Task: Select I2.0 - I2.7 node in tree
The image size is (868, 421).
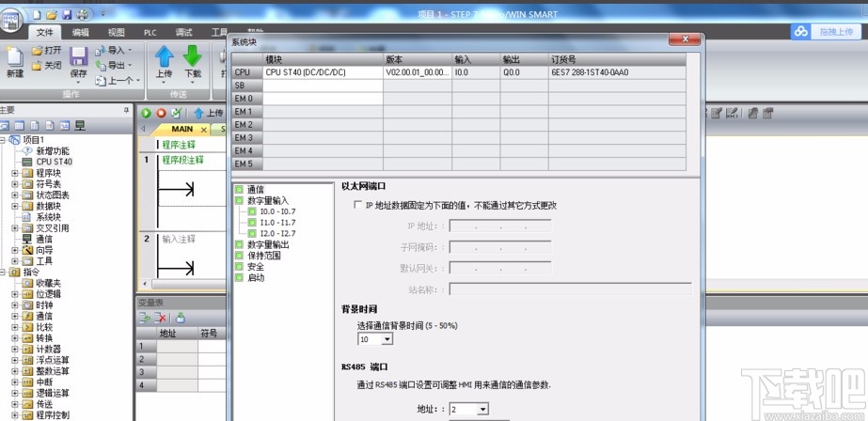Action: click(x=278, y=233)
